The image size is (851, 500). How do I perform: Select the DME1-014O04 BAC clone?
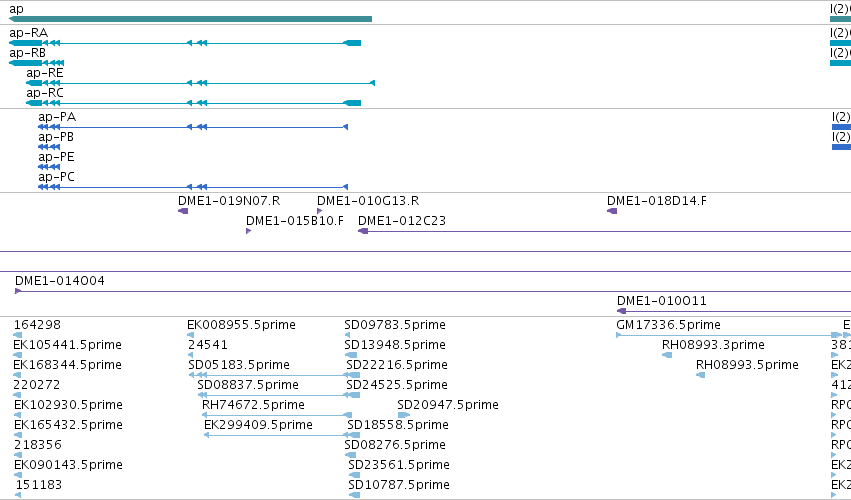tap(433, 292)
